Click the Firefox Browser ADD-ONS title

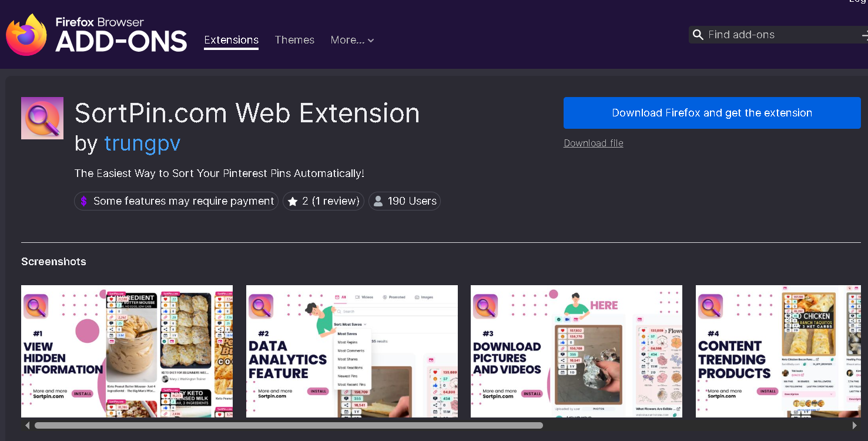point(121,35)
